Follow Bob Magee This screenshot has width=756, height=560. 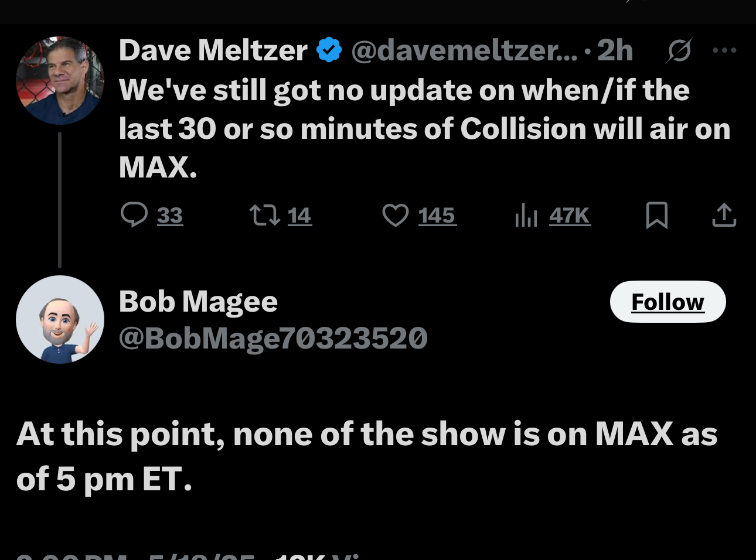pos(668,302)
